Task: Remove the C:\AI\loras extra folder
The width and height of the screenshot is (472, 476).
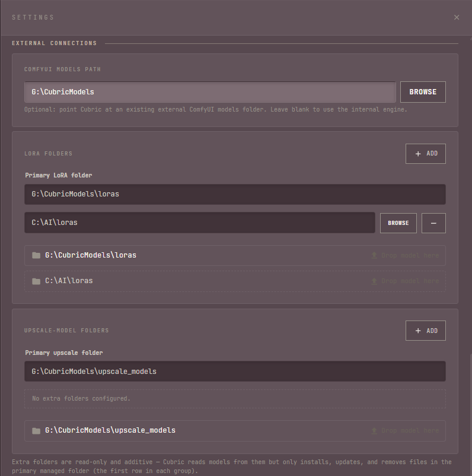Action: pyautogui.click(x=433, y=223)
